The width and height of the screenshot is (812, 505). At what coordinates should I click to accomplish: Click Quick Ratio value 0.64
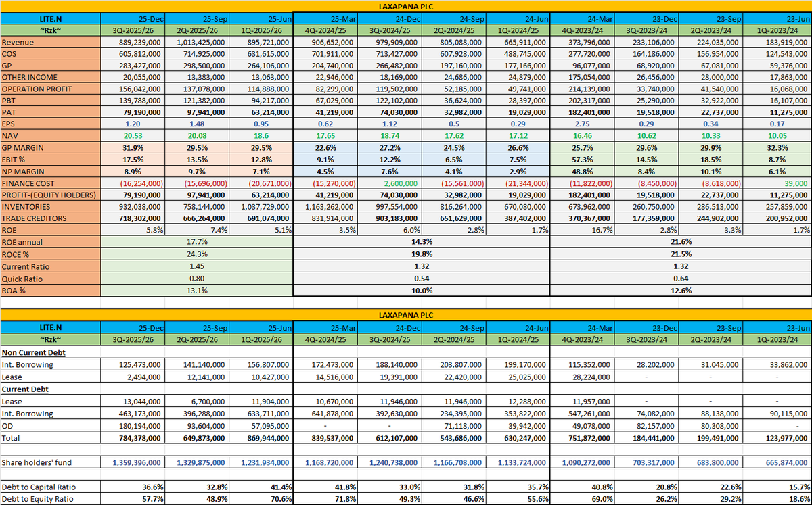pos(680,279)
